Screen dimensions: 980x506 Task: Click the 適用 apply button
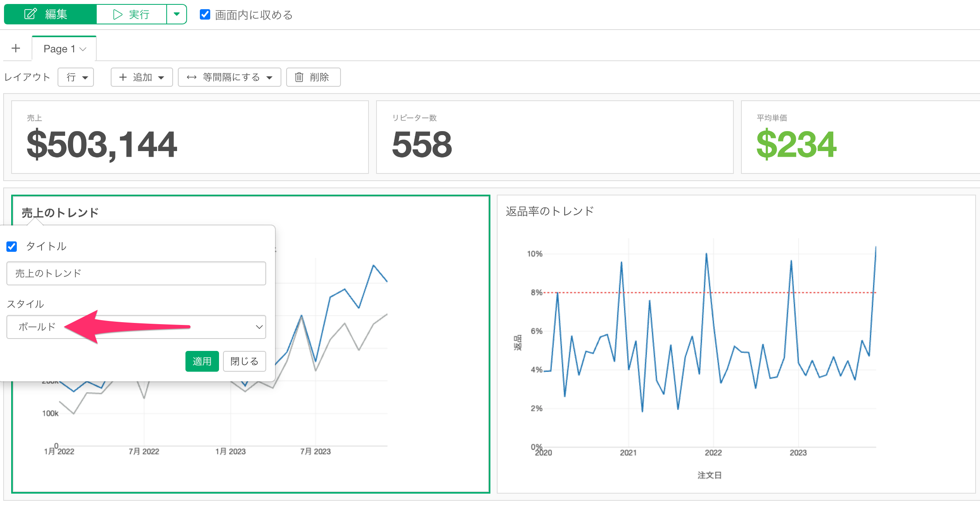click(x=202, y=361)
